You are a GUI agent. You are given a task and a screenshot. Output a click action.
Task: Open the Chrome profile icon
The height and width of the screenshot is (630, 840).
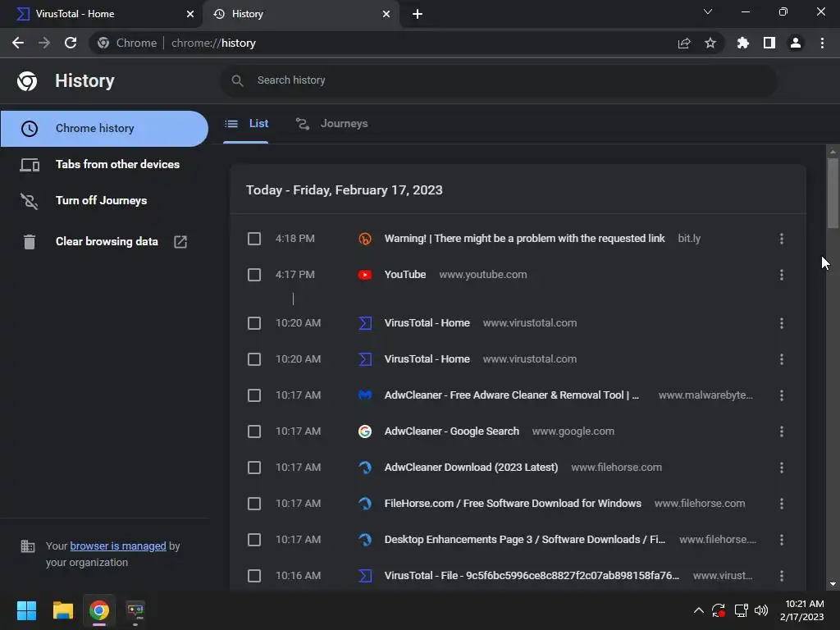796,43
